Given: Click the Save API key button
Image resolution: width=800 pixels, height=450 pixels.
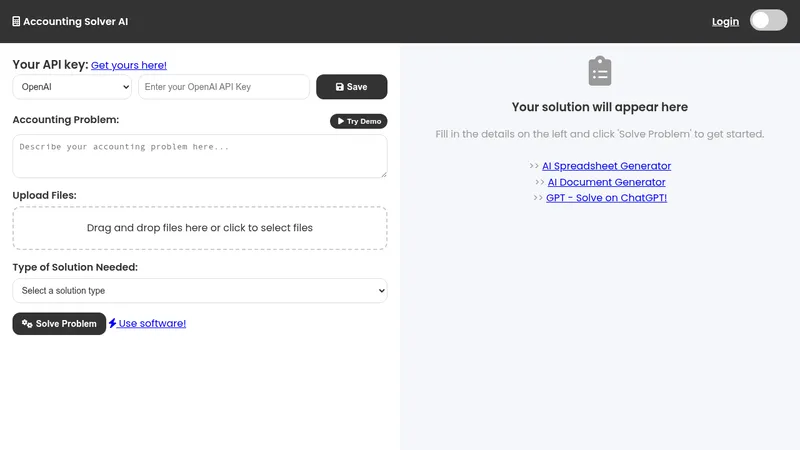Looking at the screenshot, I should pyautogui.click(x=352, y=87).
